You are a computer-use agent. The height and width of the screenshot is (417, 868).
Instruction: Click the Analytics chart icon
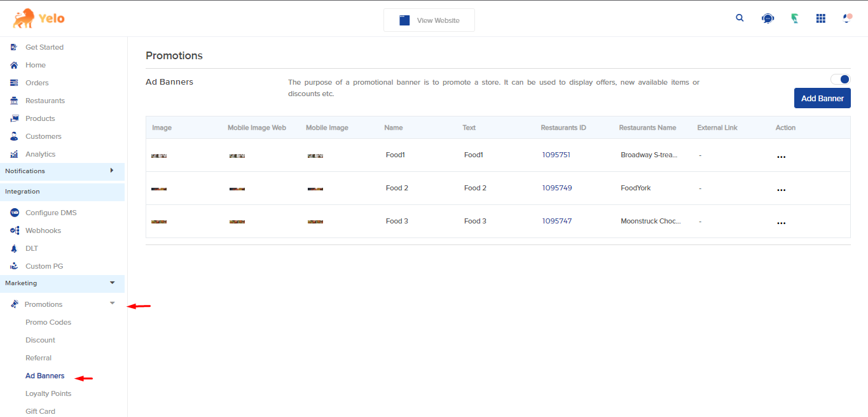click(14, 154)
